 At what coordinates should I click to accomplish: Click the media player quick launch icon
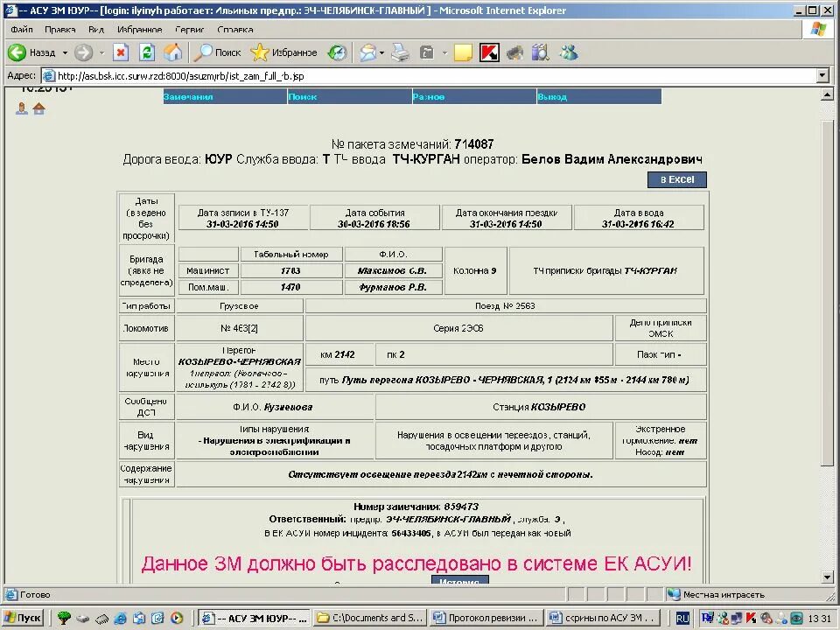(176, 618)
